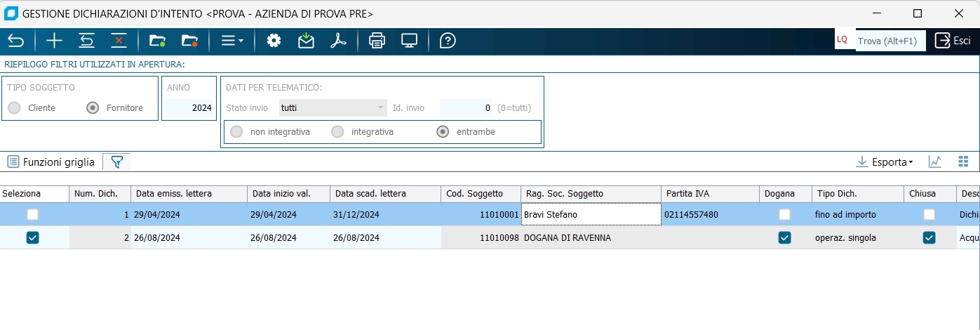This screenshot has width=980, height=330.
Task: Click the envelope download icon
Action: 306,41
